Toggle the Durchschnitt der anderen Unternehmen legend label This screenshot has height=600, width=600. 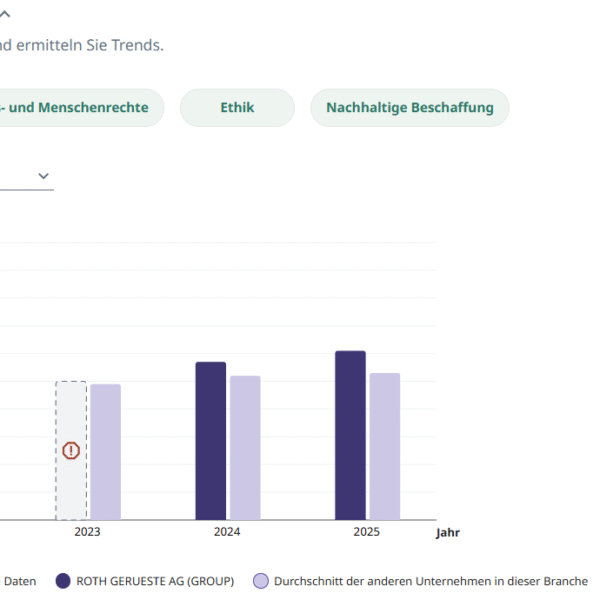coord(430,580)
